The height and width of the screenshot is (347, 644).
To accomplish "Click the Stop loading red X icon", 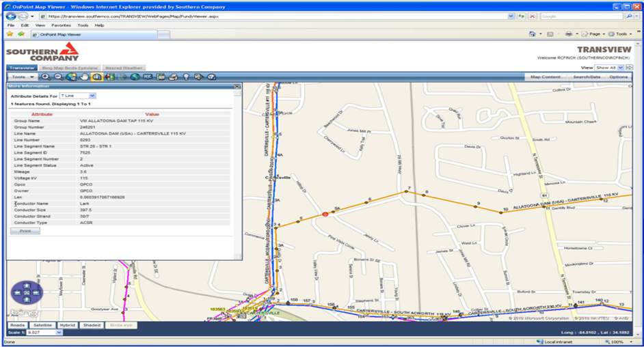I will coord(533,16).
